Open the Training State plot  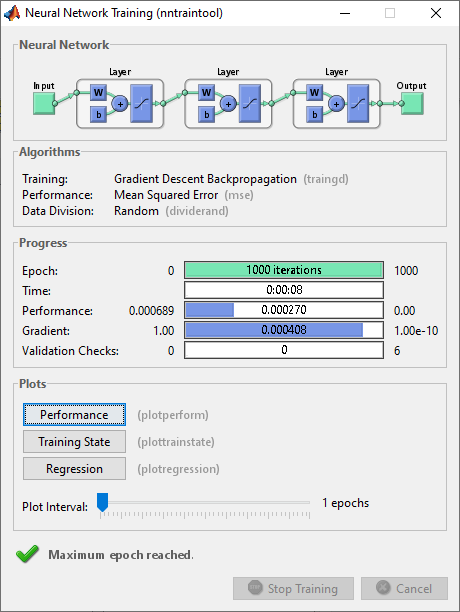pos(74,441)
